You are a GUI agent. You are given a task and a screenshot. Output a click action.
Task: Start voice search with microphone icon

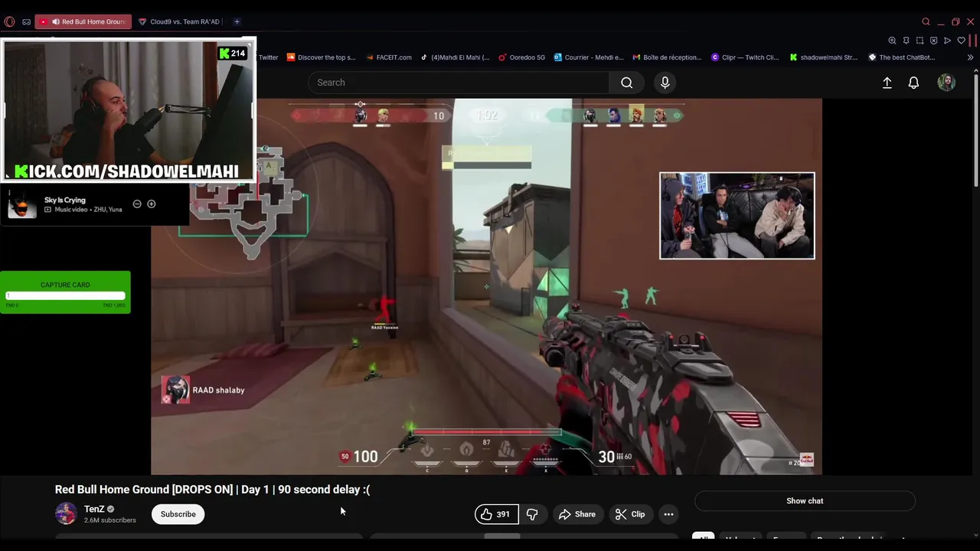point(665,83)
